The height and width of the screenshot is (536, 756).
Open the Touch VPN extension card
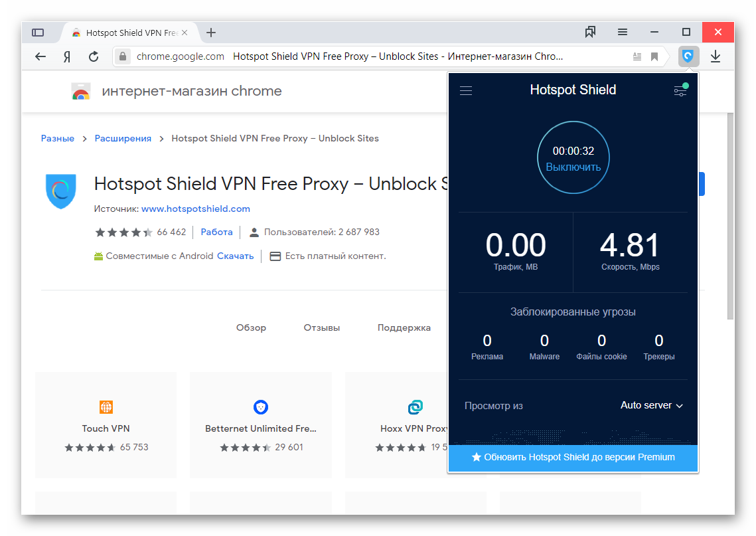pos(106,425)
